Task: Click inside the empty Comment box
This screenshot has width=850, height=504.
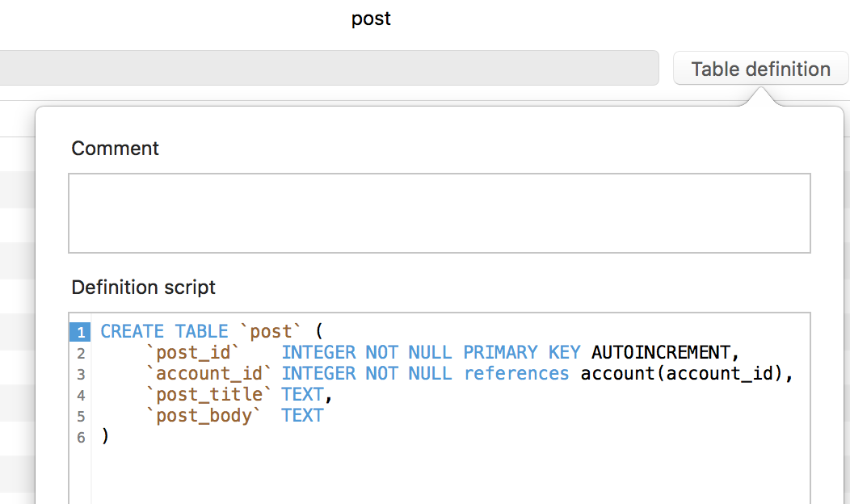Action: tap(440, 212)
